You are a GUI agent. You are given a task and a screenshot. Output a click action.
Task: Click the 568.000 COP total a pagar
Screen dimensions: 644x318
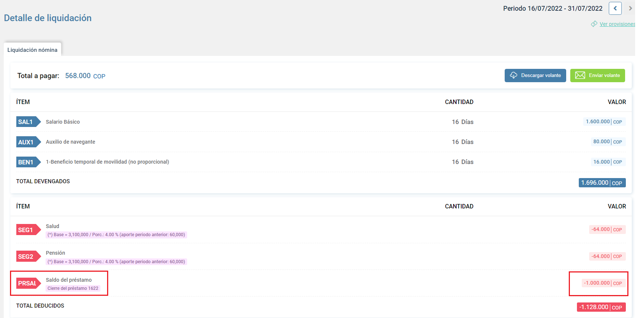(85, 76)
